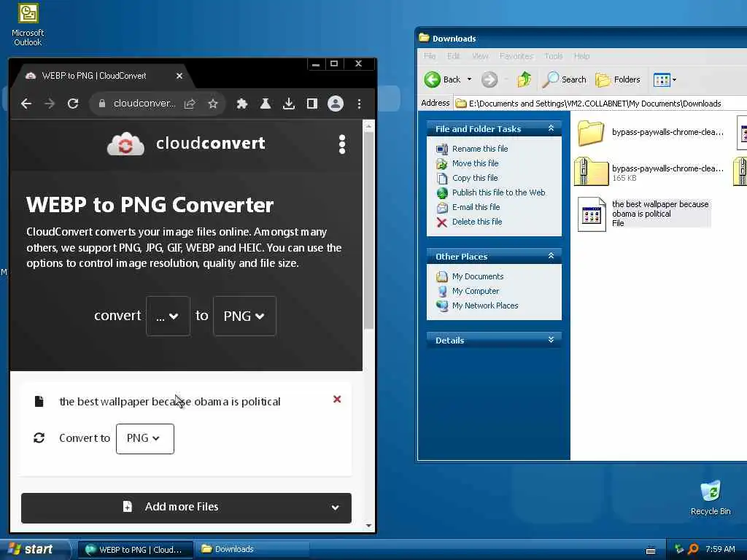Screen dimensions: 747x560
Task: Click Delete this file link
Action: tap(477, 222)
